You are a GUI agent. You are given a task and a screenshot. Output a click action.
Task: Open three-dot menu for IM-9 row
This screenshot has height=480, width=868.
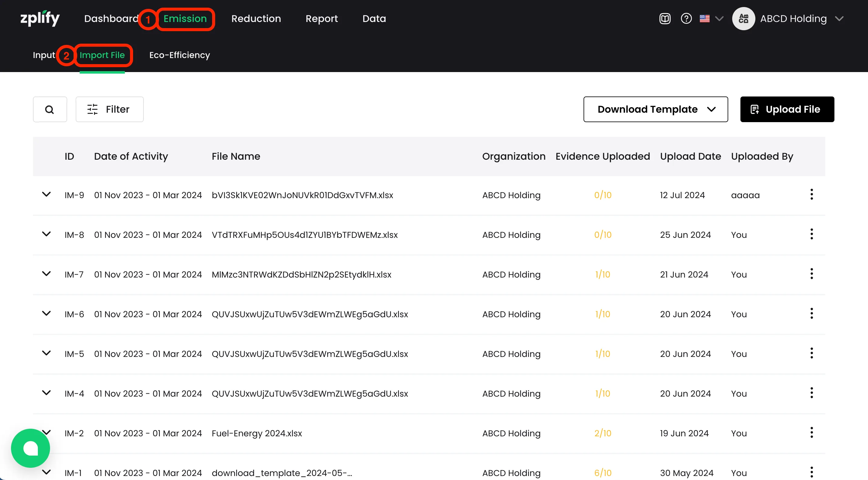click(812, 195)
